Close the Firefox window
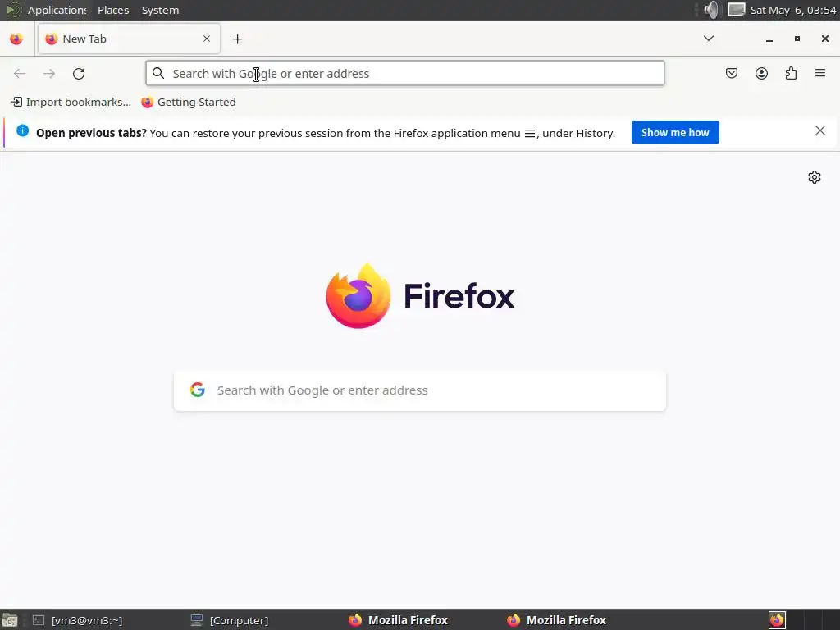 (825, 39)
